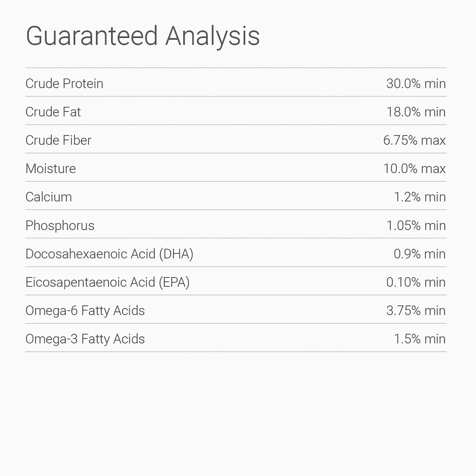The height and width of the screenshot is (476, 476).
Task: Click the 0.10% min EPA value
Action: click(x=416, y=282)
